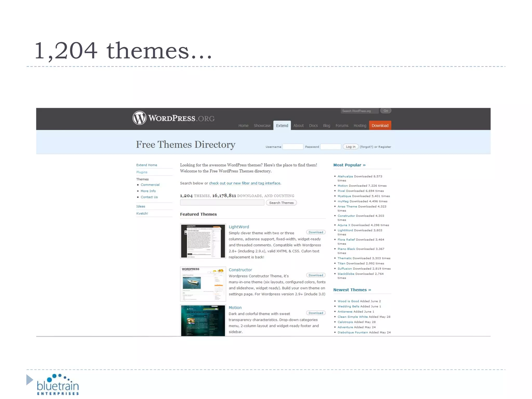Click the forgot password link
The image size is (532, 399).
click(x=366, y=147)
